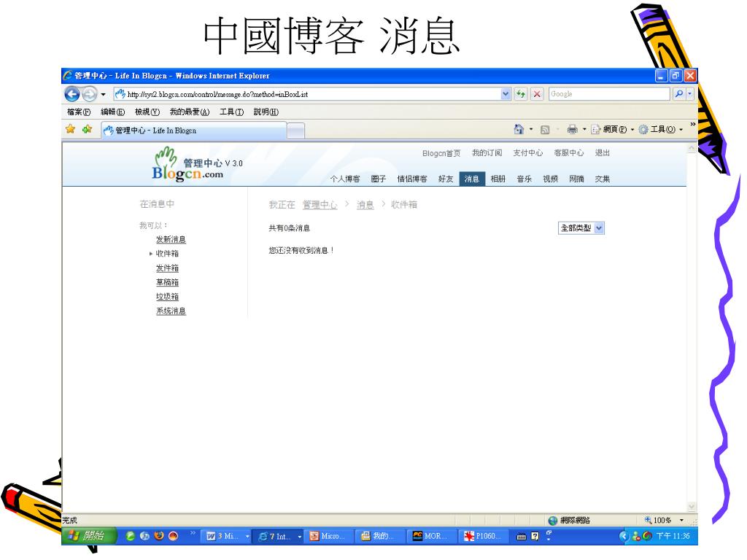Click the page scrollbar down arrow
The width and height of the screenshot is (747, 560).
pyautogui.click(x=692, y=507)
